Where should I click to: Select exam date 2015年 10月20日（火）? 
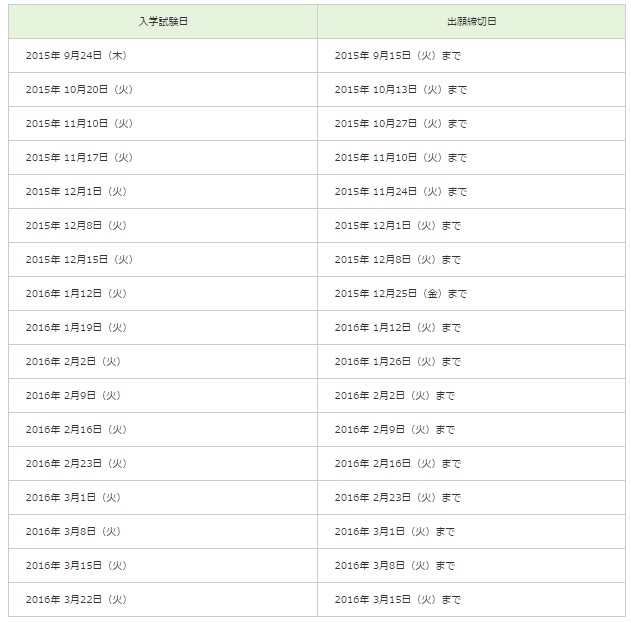[79, 90]
